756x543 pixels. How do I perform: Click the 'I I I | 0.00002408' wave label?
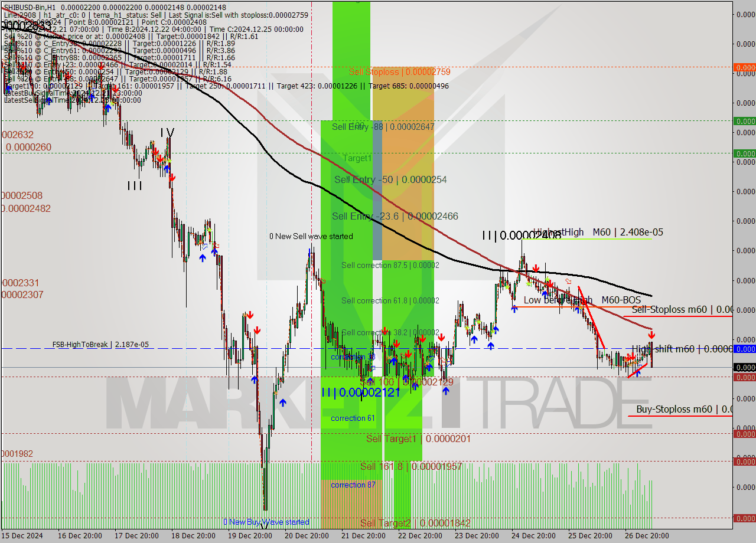[521, 235]
